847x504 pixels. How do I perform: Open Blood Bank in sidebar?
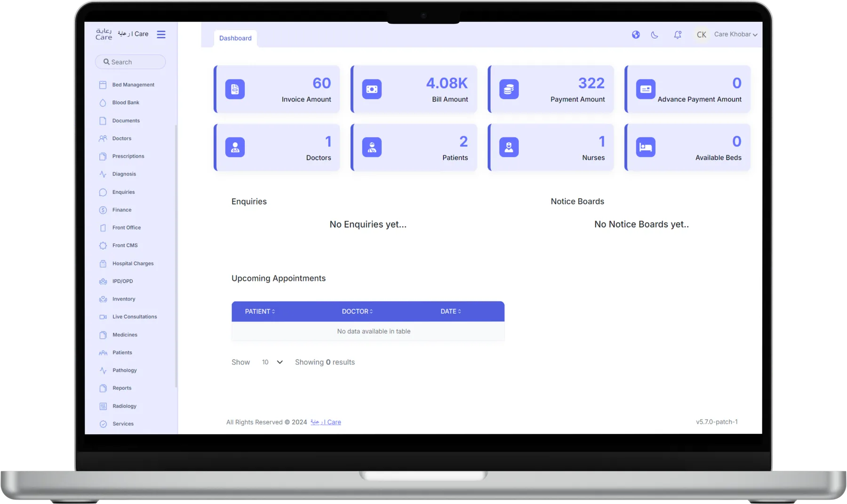pyautogui.click(x=126, y=103)
